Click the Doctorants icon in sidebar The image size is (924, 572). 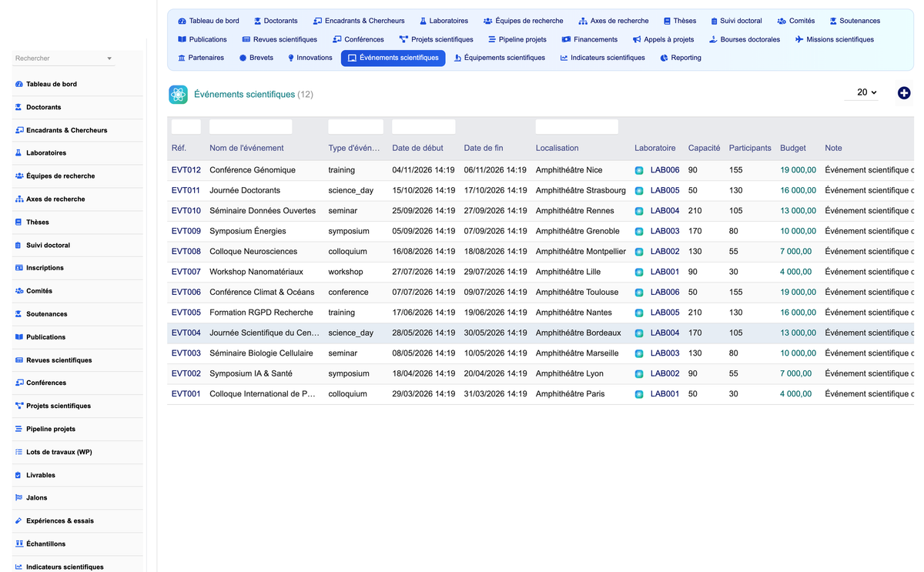pos(18,107)
